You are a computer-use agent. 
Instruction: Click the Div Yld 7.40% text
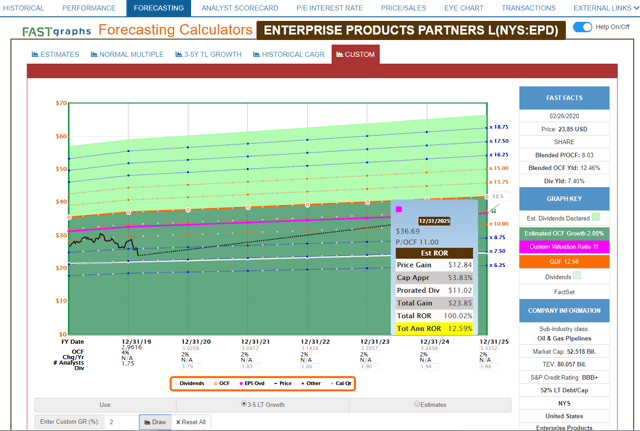click(564, 181)
